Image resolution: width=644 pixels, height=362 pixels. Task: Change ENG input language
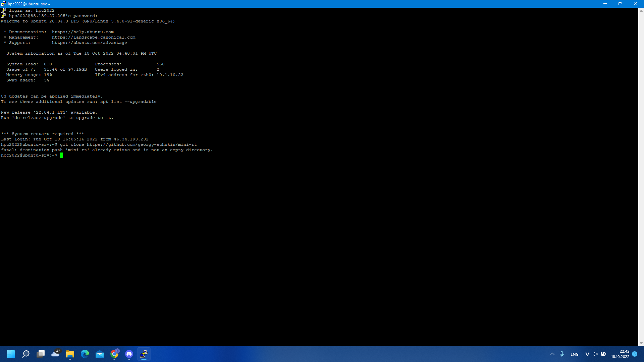pyautogui.click(x=575, y=354)
